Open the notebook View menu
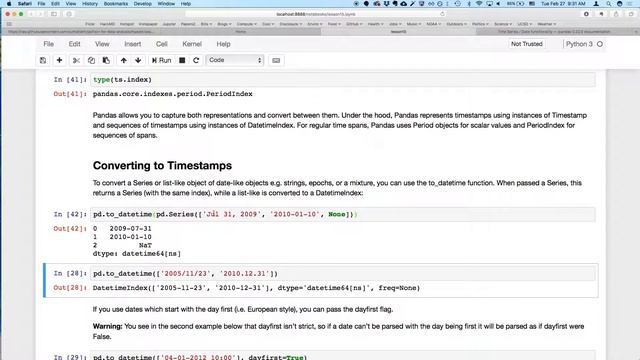This screenshot has width=640, height=360. click(102, 44)
